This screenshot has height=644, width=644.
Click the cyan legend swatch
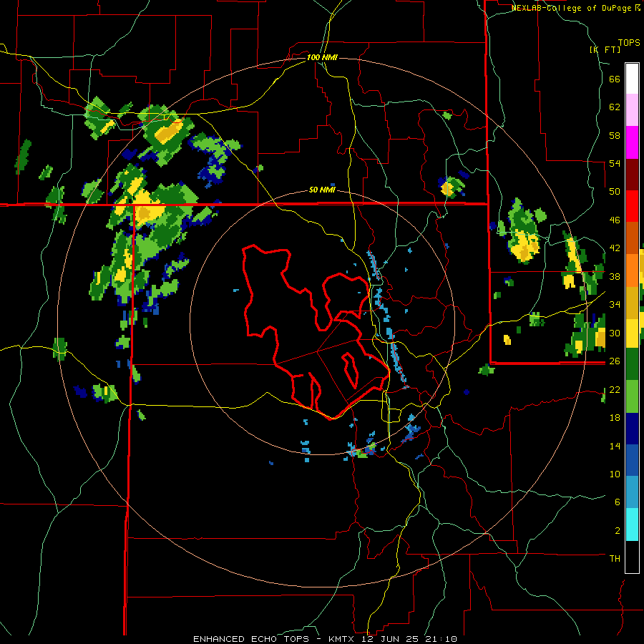[x=632, y=525]
